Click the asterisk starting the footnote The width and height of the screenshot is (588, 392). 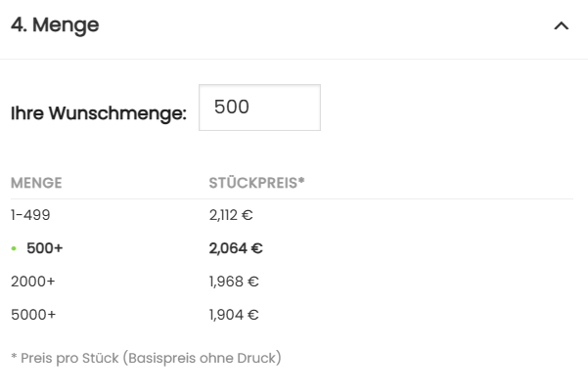tap(14, 358)
